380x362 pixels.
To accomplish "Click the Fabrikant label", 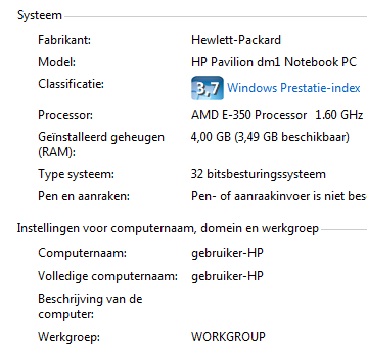I will (x=64, y=40).
